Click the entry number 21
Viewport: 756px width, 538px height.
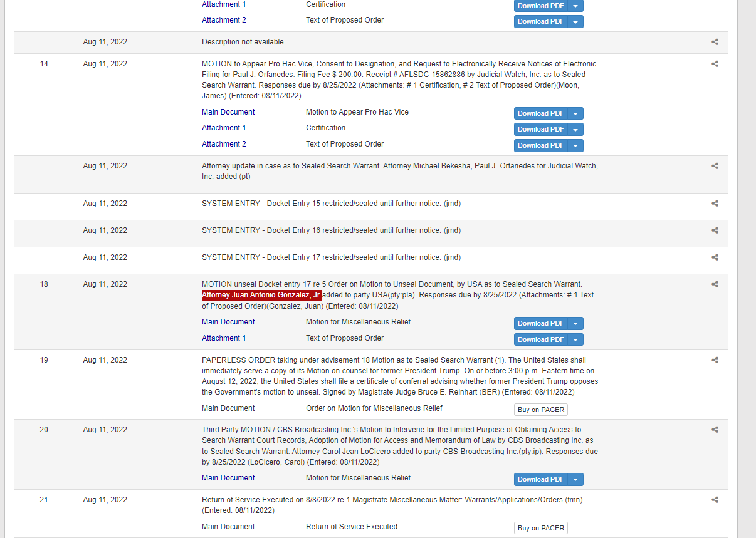pyautogui.click(x=44, y=500)
